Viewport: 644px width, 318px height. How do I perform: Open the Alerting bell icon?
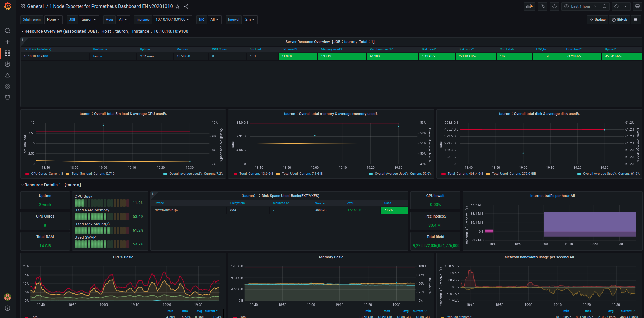(x=7, y=75)
